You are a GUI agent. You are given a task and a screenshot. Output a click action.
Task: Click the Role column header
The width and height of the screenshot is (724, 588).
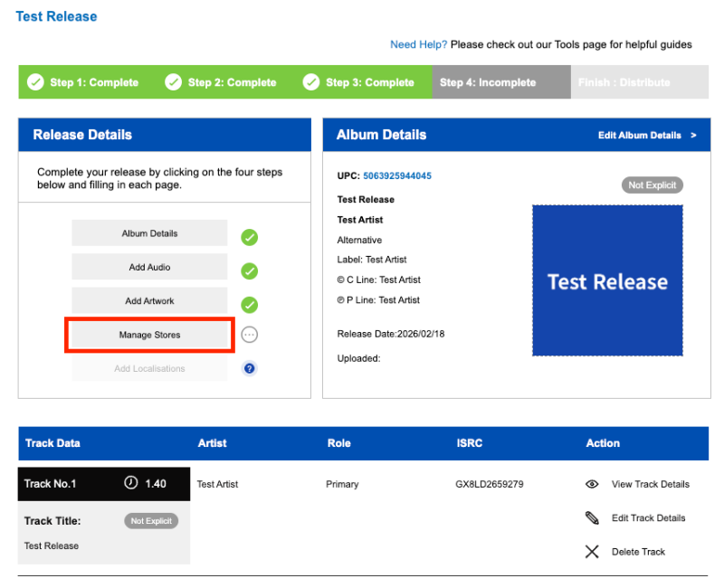click(x=338, y=443)
